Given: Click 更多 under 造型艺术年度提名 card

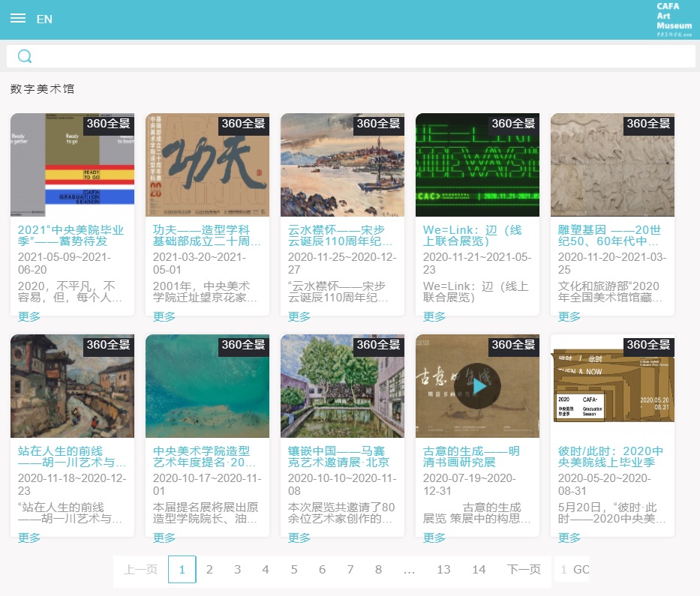Looking at the screenshot, I should [164, 538].
